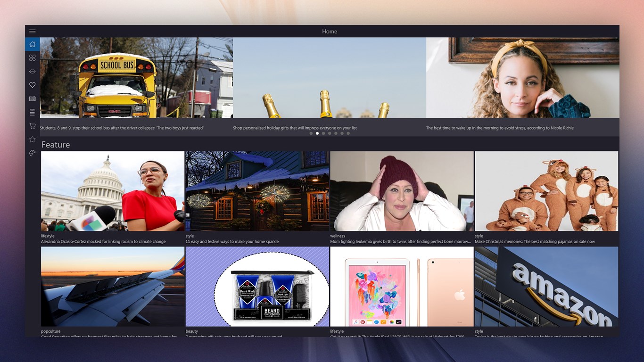Open the Apple iPad product image

click(x=402, y=287)
